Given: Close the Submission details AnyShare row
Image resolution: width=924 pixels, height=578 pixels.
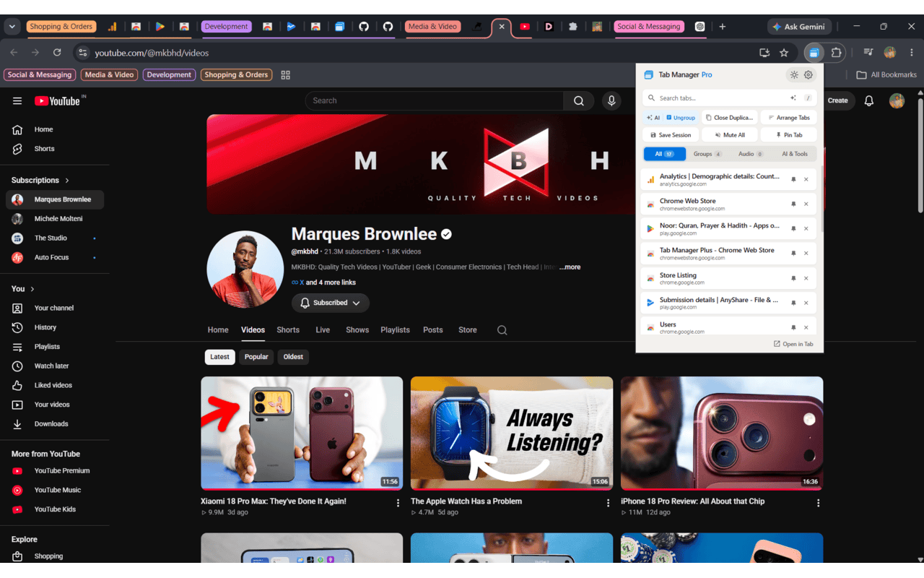Looking at the screenshot, I should 806,303.
